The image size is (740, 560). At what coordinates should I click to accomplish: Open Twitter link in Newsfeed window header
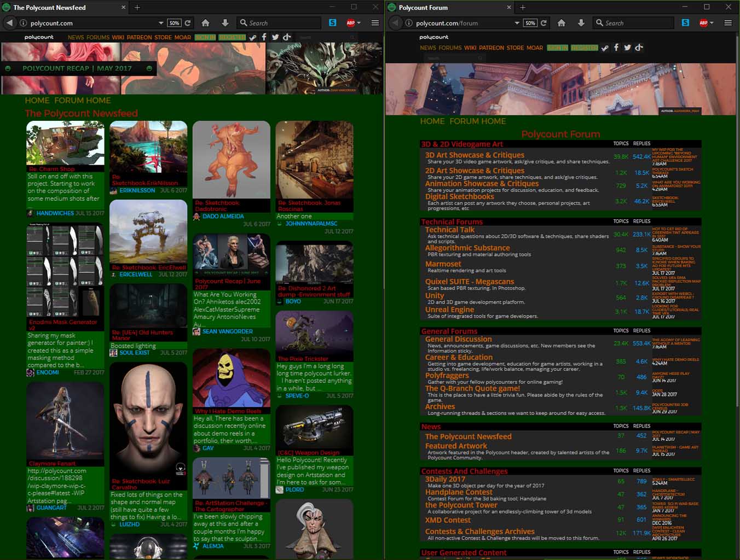[275, 37]
